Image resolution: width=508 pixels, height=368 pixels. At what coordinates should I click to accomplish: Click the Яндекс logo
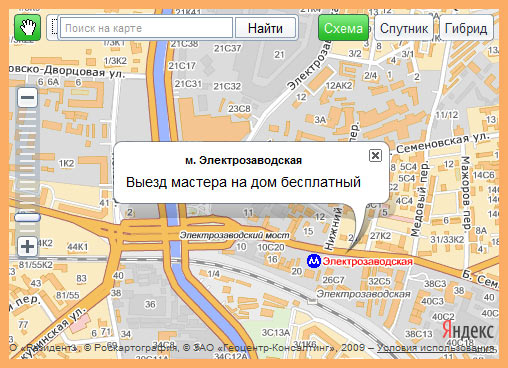(x=468, y=330)
